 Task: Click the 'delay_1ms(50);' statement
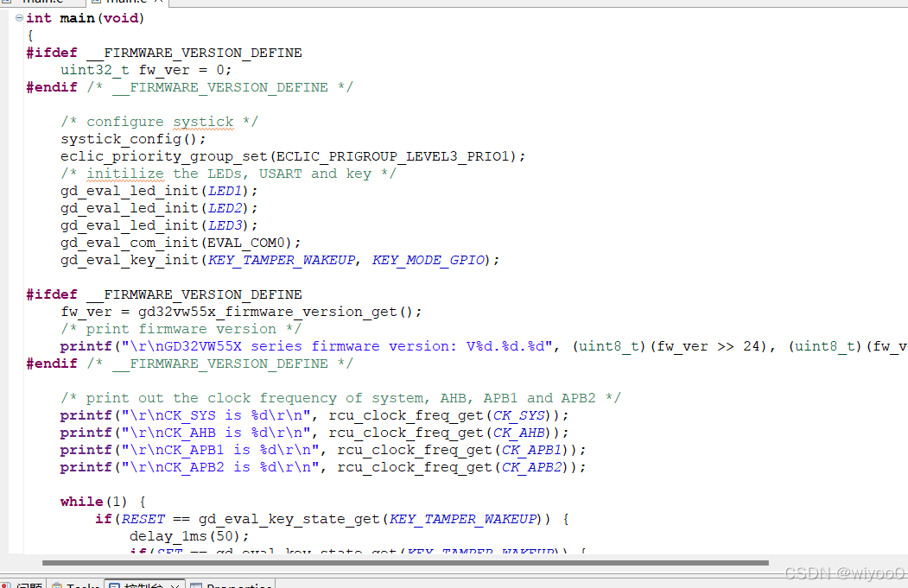click(189, 536)
